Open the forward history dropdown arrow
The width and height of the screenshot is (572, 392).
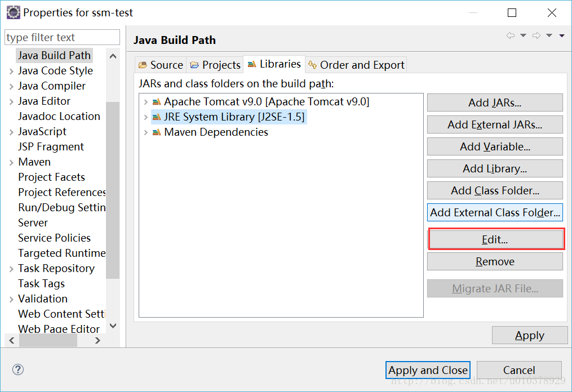coord(549,35)
